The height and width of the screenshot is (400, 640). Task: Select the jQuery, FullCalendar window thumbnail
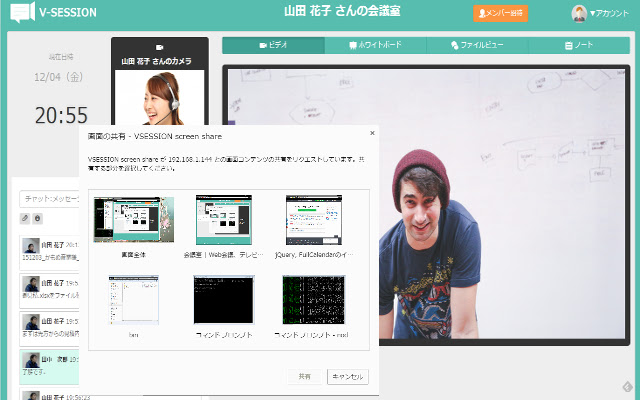click(314, 220)
